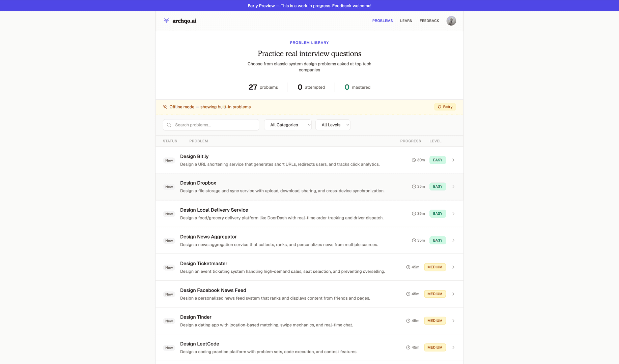
Task: Click the EASY badge on Design News Aggregator
Action: click(x=438, y=240)
